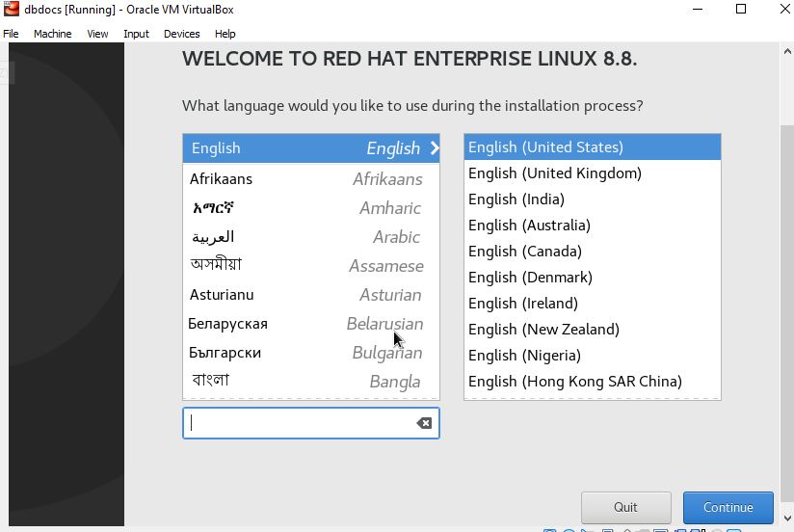Select Amharic language row

click(311, 208)
